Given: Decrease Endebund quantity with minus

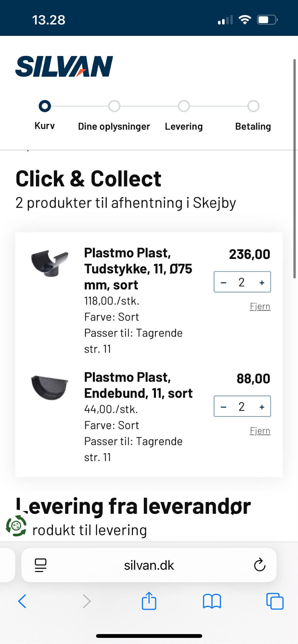Looking at the screenshot, I should (224, 407).
